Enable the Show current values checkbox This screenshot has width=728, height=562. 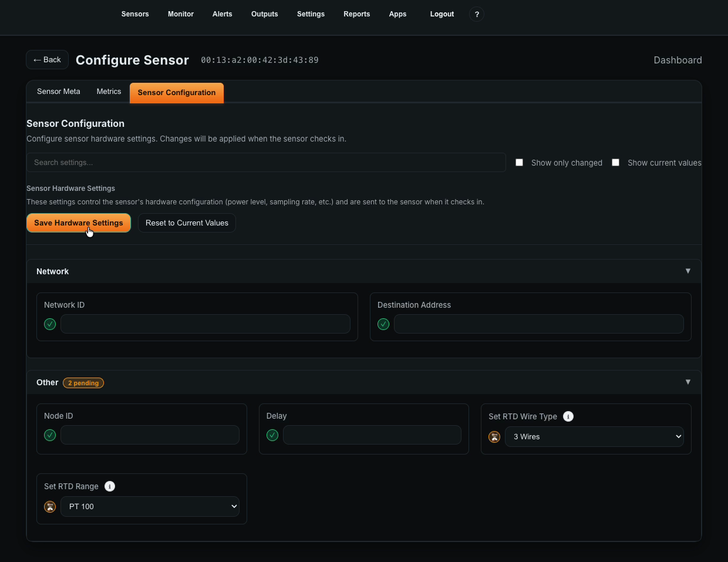coord(615,162)
